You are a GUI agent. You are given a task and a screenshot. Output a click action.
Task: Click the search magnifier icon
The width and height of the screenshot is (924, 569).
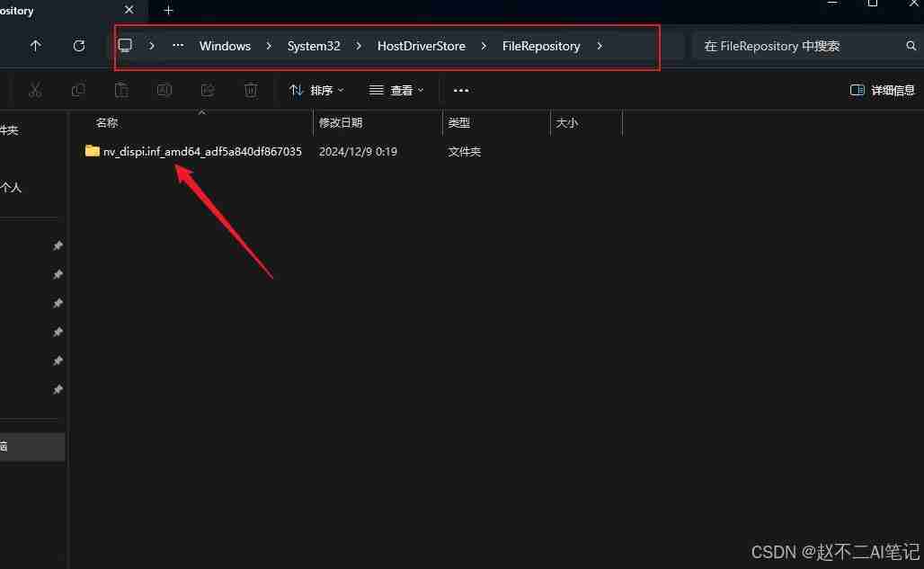pyautogui.click(x=911, y=46)
